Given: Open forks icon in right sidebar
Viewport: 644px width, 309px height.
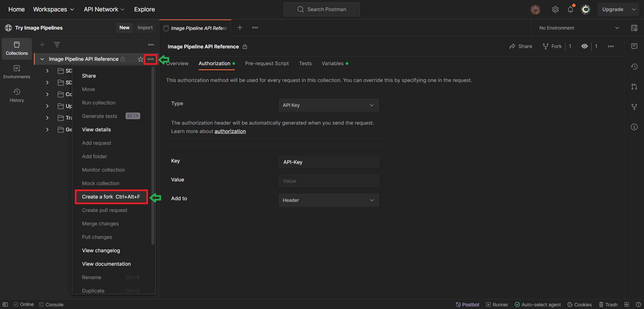Looking at the screenshot, I should pos(634,107).
